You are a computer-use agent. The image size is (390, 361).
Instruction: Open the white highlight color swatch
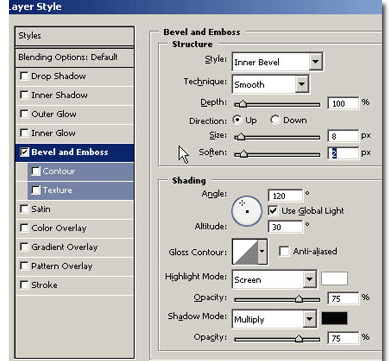click(x=334, y=279)
